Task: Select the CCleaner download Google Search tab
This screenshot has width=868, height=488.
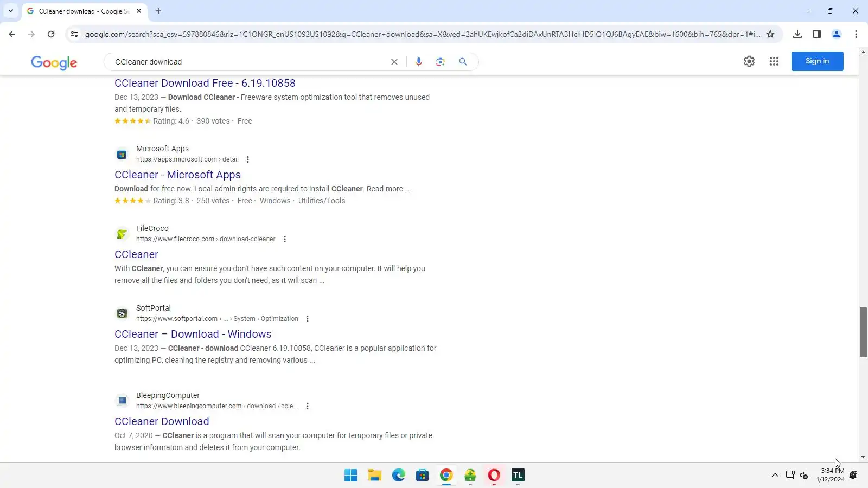Action: [84, 11]
